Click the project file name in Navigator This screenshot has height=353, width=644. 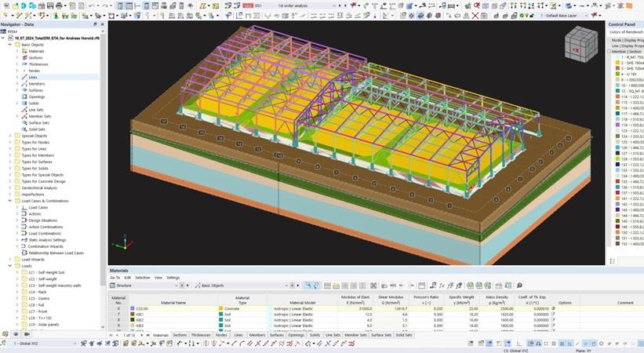pos(57,38)
